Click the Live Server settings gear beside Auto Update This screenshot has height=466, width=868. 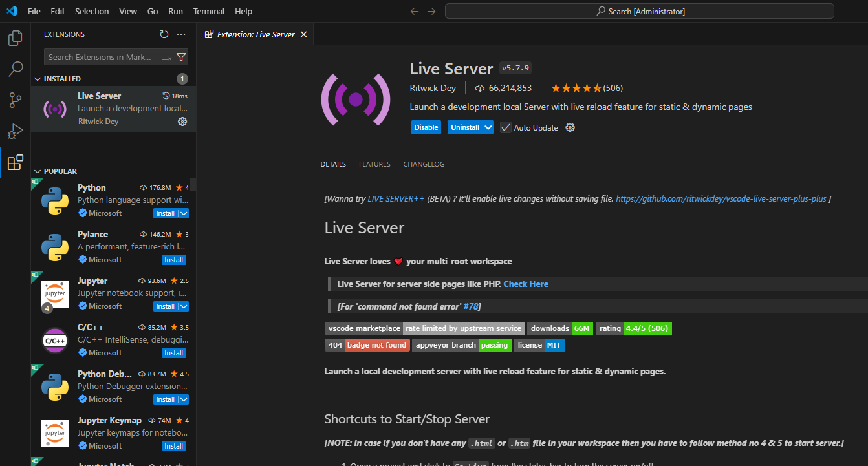click(x=570, y=127)
